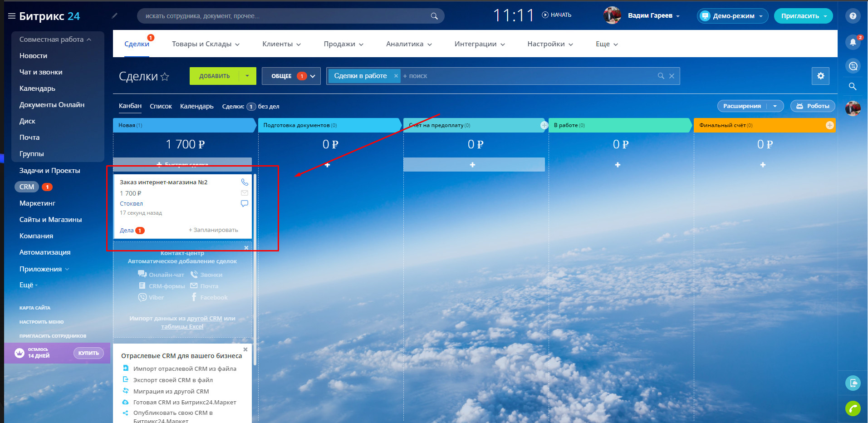Viewport: 868px width, 423px height.
Task: Open the Роботы button
Action: point(813,106)
